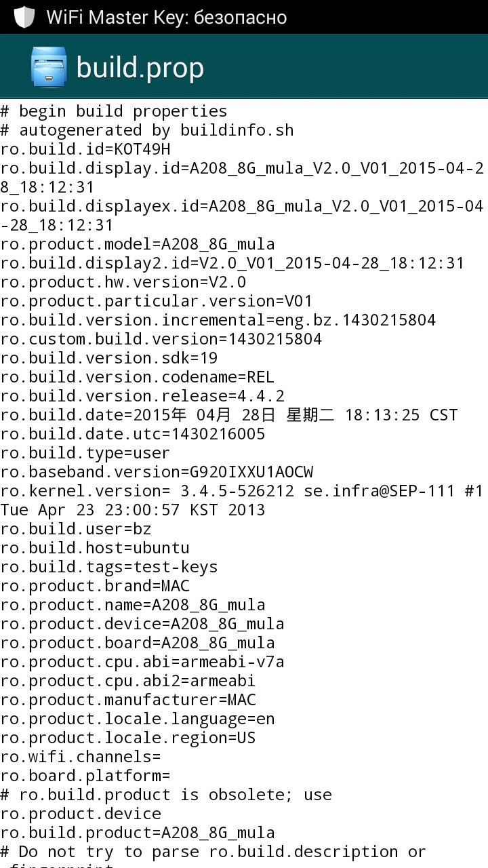Tap the ro.build.host=ubuntu line

pyautogui.click(x=95, y=547)
